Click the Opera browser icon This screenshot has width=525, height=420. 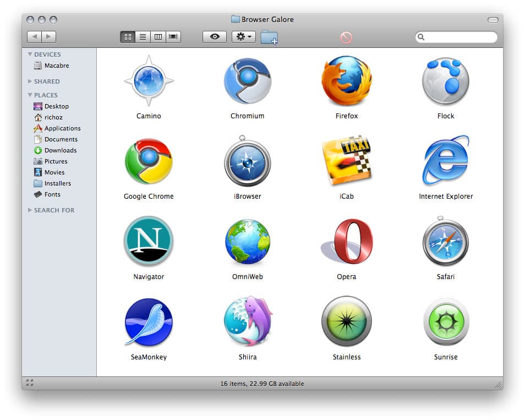click(347, 242)
